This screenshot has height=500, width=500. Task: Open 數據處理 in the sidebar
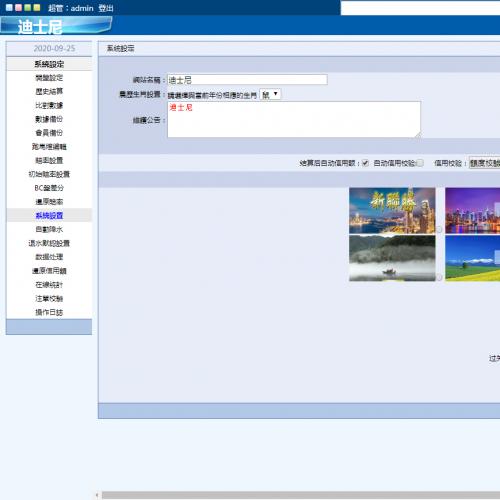[x=49, y=257]
